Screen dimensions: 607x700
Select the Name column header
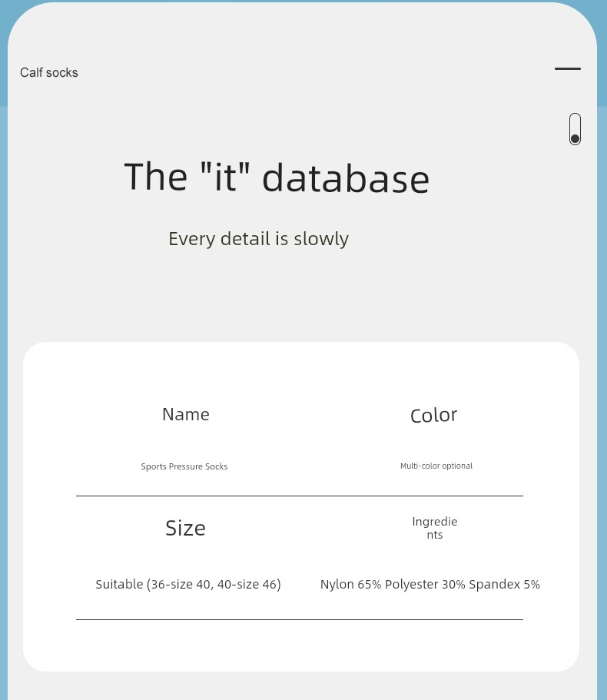point(186,414)
